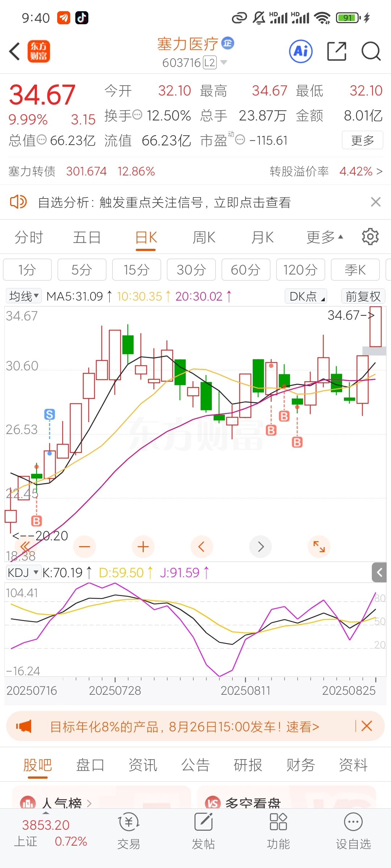Move chart right with gray arrow
This screenshot has height=868, width=391.
coord(260,546)
